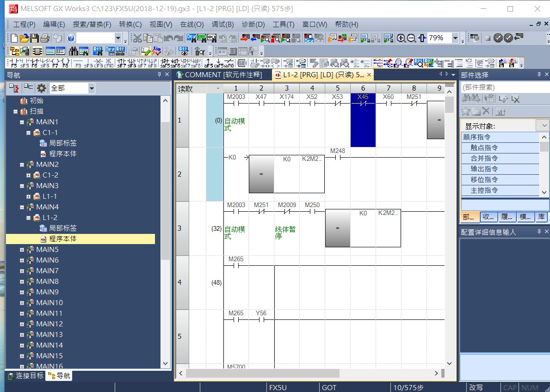Click the Cut scissors icon
The image size is (550, 392).
point(137,38)
